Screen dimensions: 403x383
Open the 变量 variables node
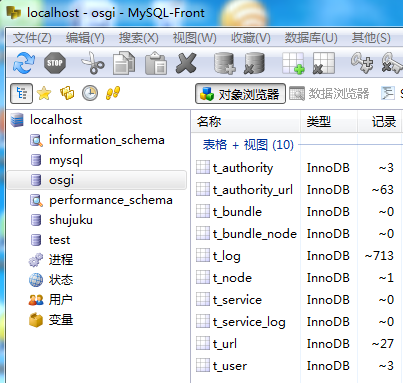tap(61, 320)
